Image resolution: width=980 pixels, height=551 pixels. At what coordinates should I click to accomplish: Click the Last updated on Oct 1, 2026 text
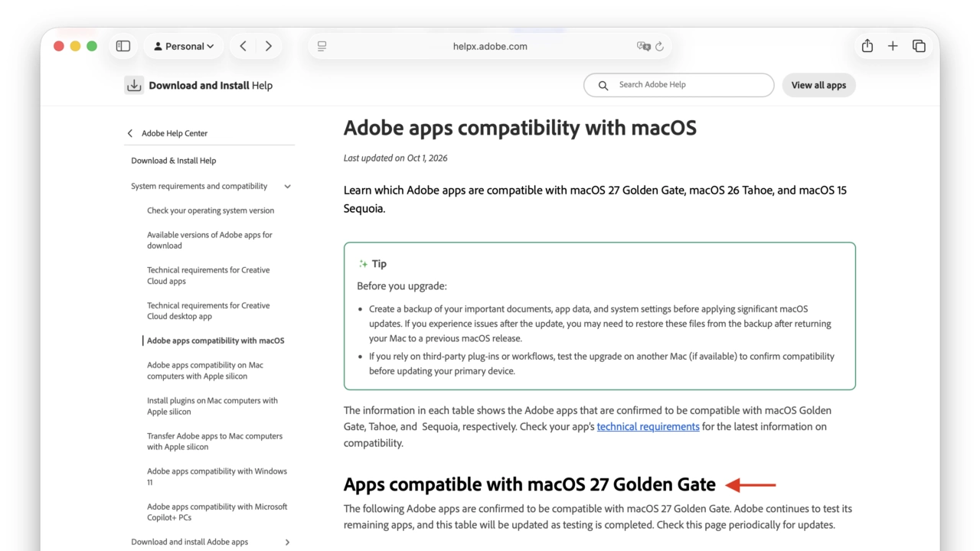[x=395, y=158]
